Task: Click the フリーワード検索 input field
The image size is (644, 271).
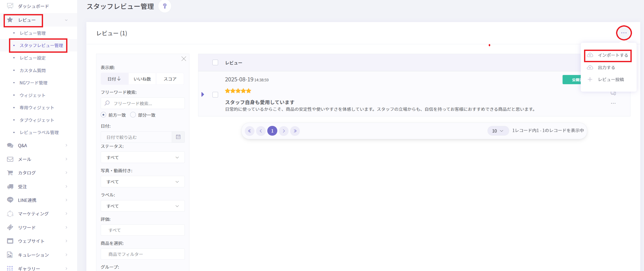Action: click(146, 103)
